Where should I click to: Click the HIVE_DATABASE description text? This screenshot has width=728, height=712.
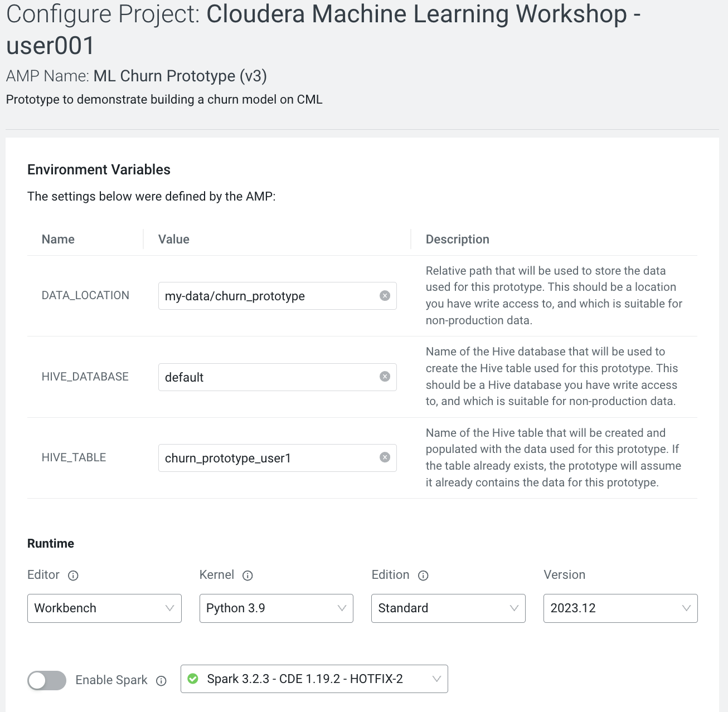(x=552, y=376)
